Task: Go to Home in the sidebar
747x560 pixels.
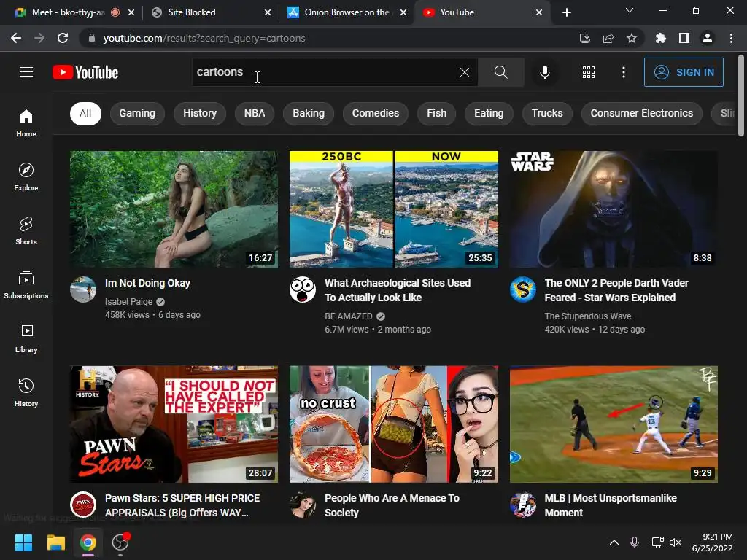Action: click(x=26, y=122)
